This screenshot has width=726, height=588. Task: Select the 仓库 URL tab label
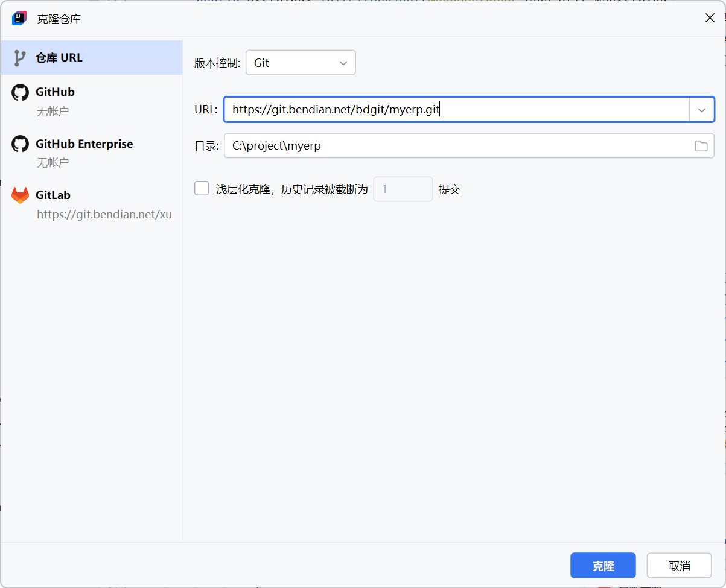coord(59,58)
